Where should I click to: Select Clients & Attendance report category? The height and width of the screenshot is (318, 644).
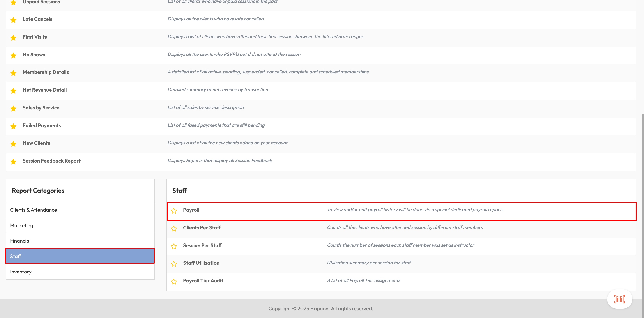80,210
